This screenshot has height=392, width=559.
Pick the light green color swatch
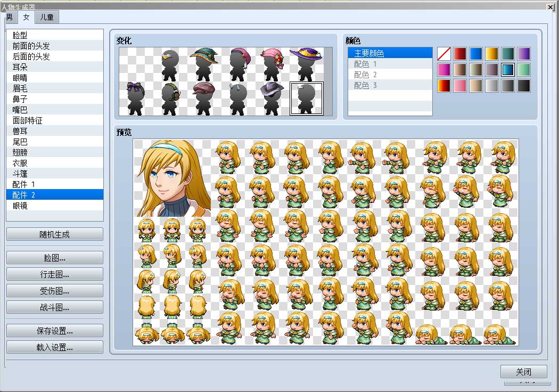coord(524,70)
